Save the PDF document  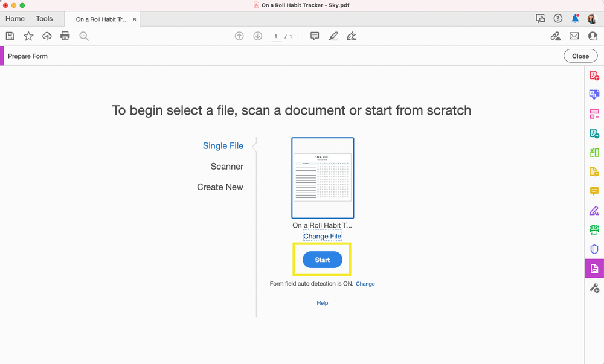[10, 36]
